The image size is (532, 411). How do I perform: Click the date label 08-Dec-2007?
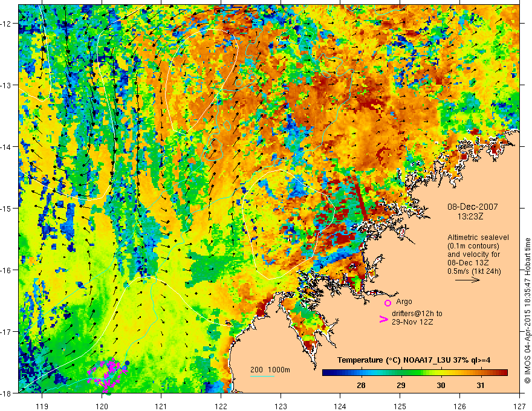(x=472, y=207)
